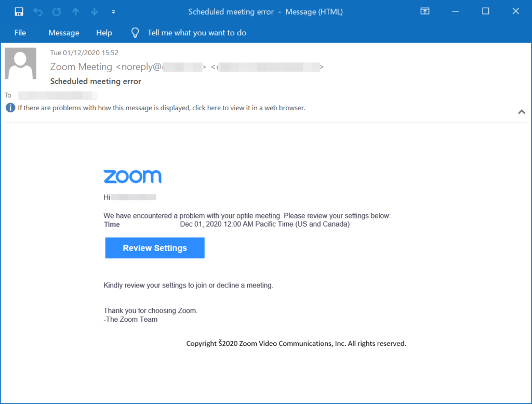Minimize the message window
Viewport: 532px width, 404px height.
click(x=455, y=11)
